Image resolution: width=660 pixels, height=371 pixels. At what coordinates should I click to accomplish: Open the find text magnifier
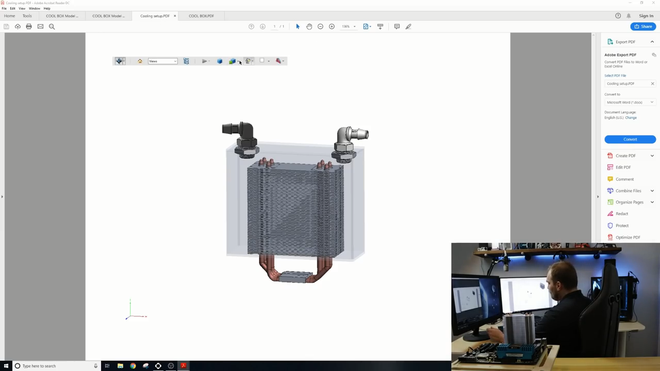coord(52,27)
